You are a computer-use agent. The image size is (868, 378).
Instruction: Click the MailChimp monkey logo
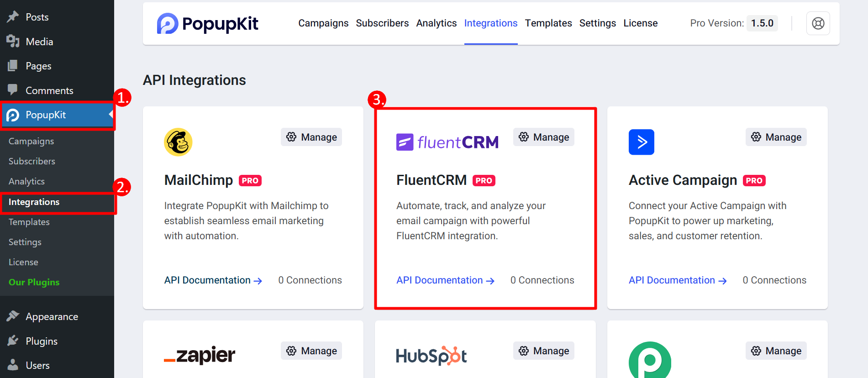coord(178,142)
